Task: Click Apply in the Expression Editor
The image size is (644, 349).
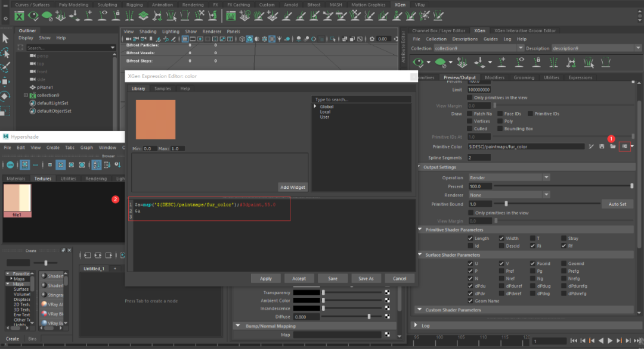Action: tap(266, 279)
